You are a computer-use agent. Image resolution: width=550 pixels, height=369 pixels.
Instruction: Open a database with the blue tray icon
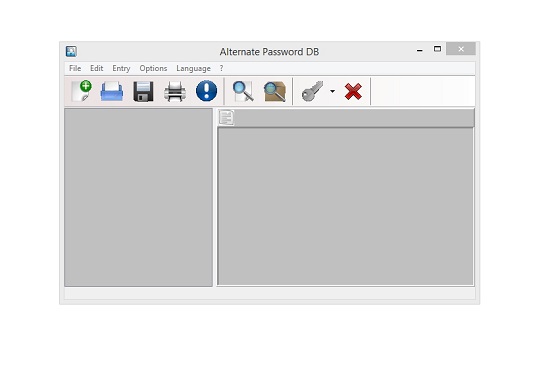[112, 91]
